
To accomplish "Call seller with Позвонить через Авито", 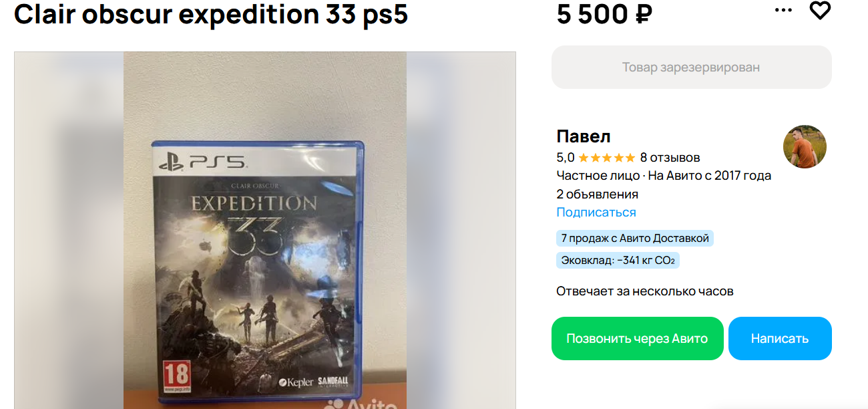I will click(637, 338).
